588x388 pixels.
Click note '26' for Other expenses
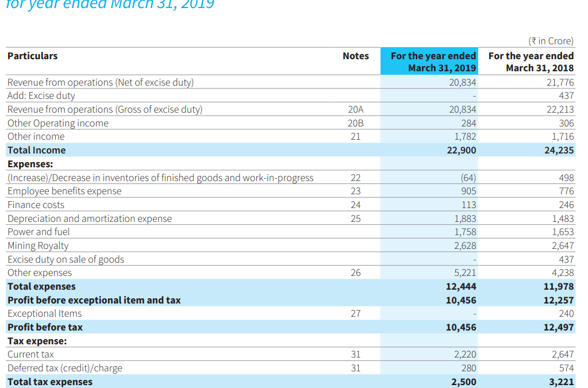[x=355, y=272]
